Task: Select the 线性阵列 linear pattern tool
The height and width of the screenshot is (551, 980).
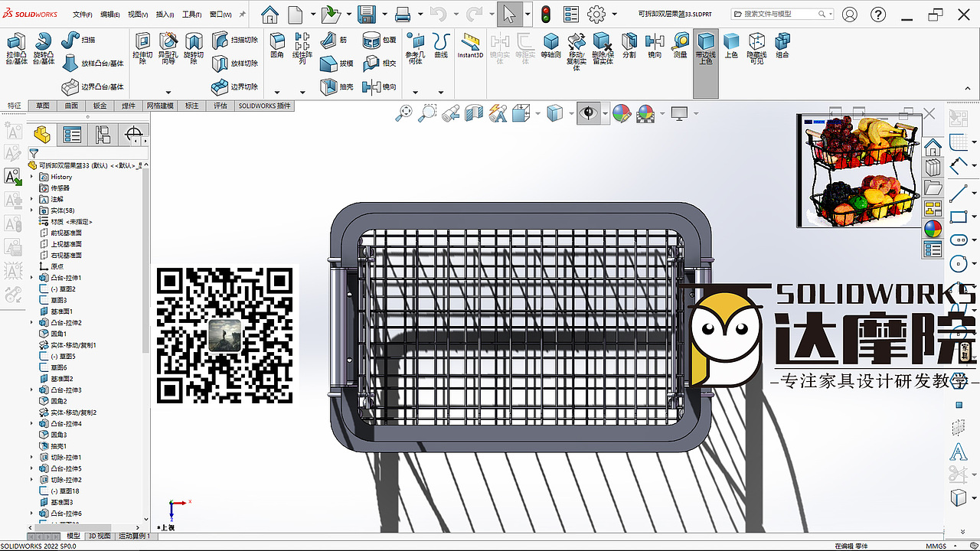Action: [302, 48]
